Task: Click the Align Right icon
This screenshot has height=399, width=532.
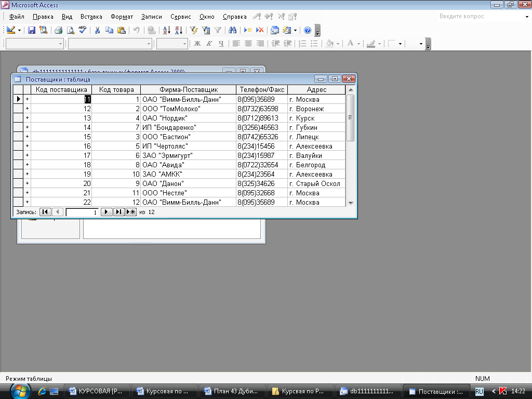Action: coord(260,44)
